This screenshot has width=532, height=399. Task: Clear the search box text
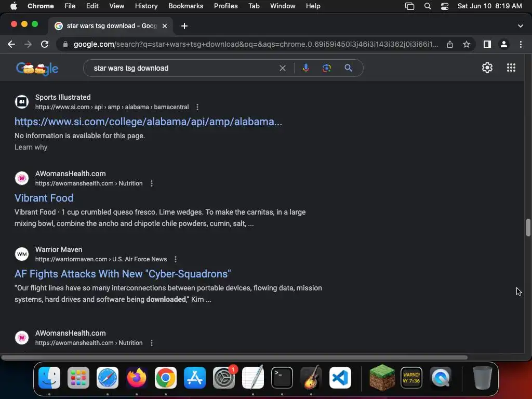(x=282, y=68)
